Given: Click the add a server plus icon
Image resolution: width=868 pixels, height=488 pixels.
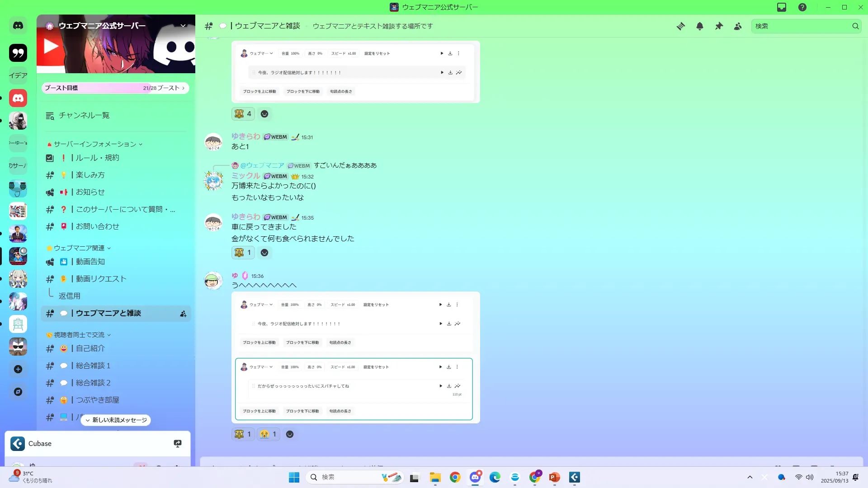Looking at the screenshot, I should coord(18,369).
